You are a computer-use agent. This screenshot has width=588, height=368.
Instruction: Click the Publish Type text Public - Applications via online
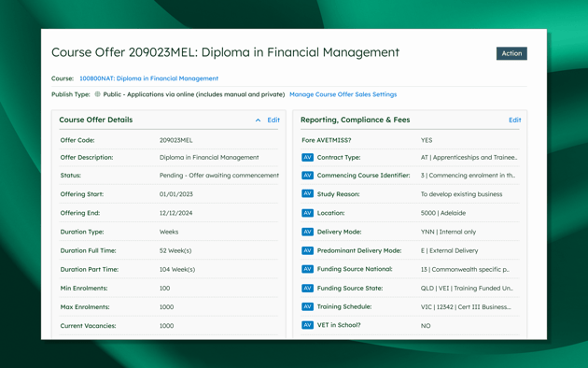(x=194, y=94)
